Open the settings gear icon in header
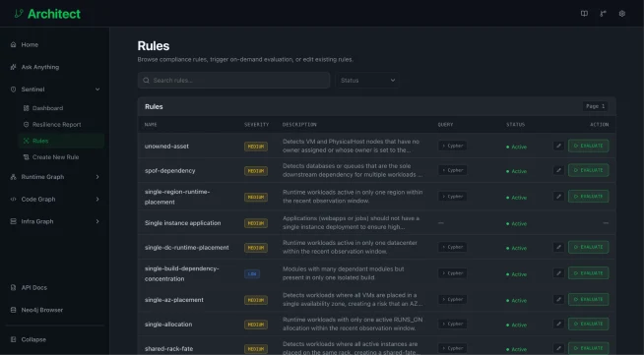The width and height of the screenshot is (644, 355). click(x=622, y=14)
